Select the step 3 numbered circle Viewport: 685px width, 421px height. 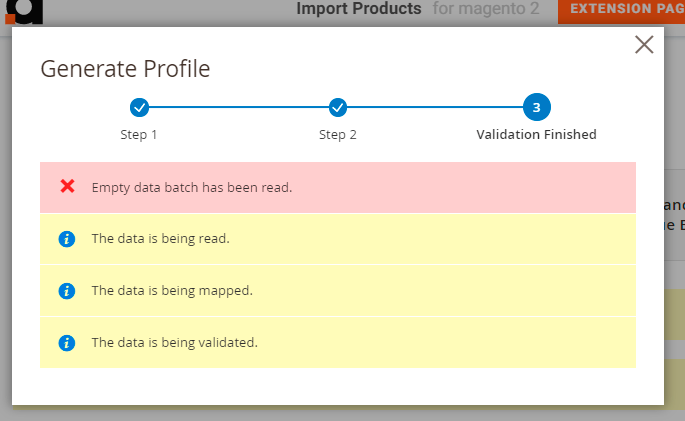(536, 107)
